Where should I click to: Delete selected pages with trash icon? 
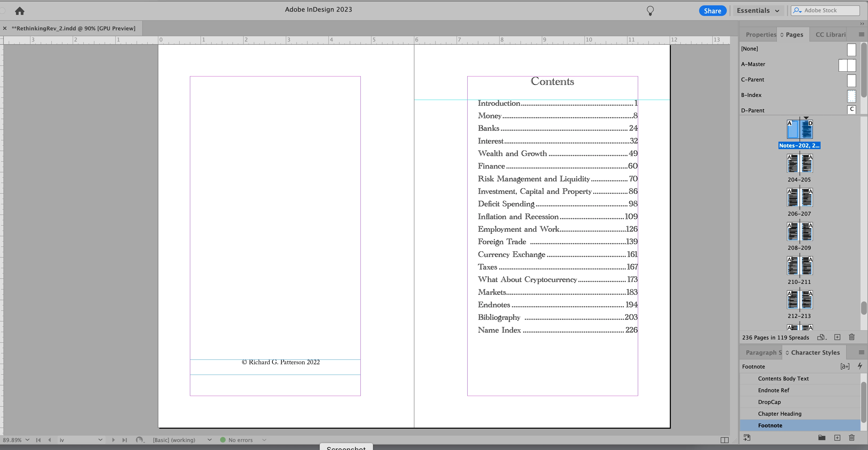[x=851, y=337]
